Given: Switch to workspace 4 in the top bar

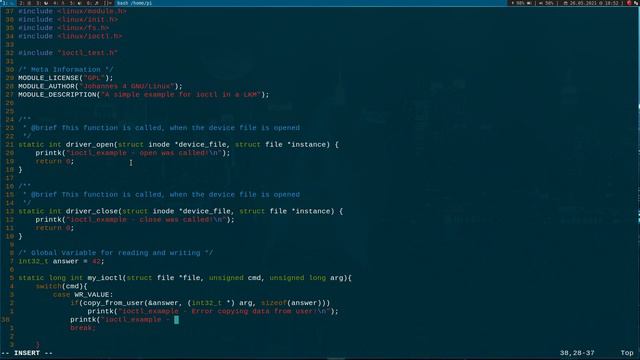Looking at the screenshot, I should tap(59, 3).
